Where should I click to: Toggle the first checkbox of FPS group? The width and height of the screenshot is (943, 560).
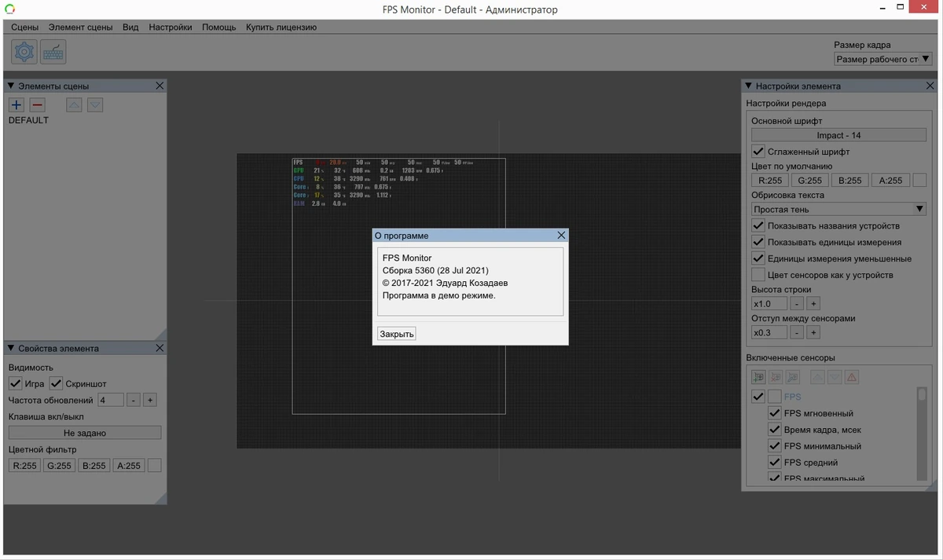(x=758, y=397)
